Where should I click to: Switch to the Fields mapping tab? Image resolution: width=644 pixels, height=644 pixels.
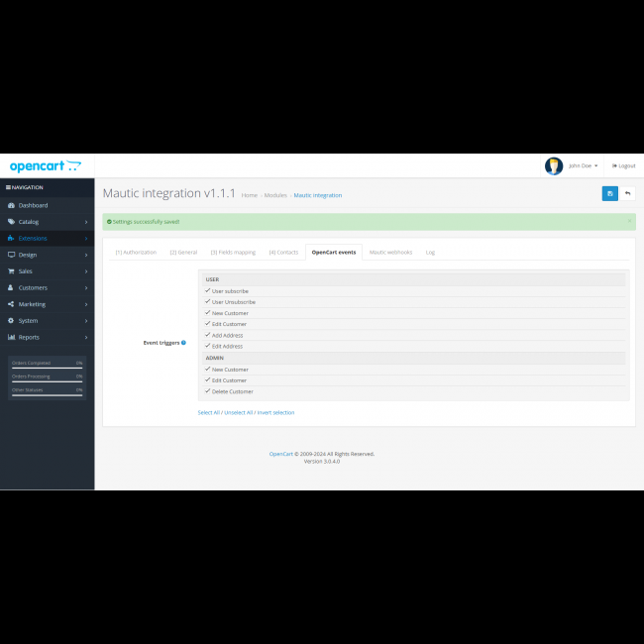click(233, 252)
